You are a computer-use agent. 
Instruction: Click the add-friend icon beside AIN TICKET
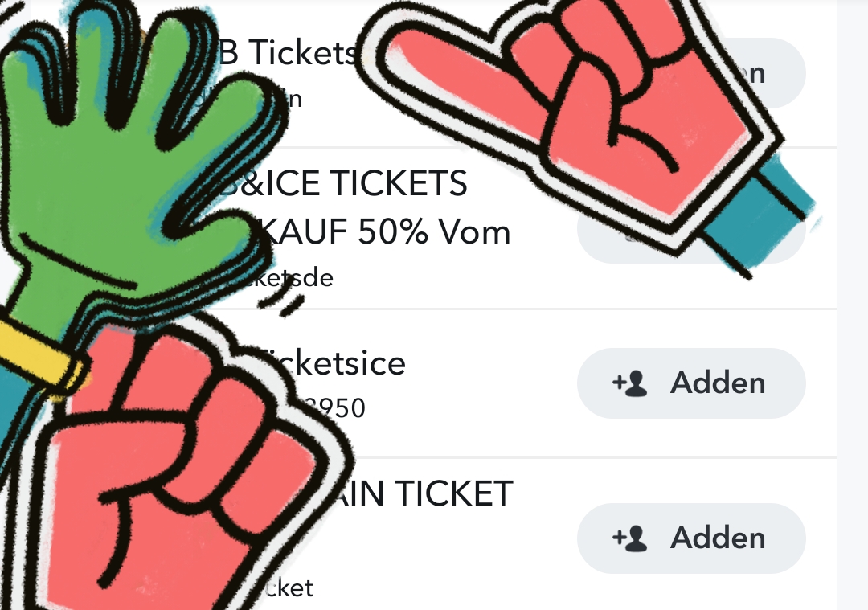pyautogui.click(x=629, y=538)
